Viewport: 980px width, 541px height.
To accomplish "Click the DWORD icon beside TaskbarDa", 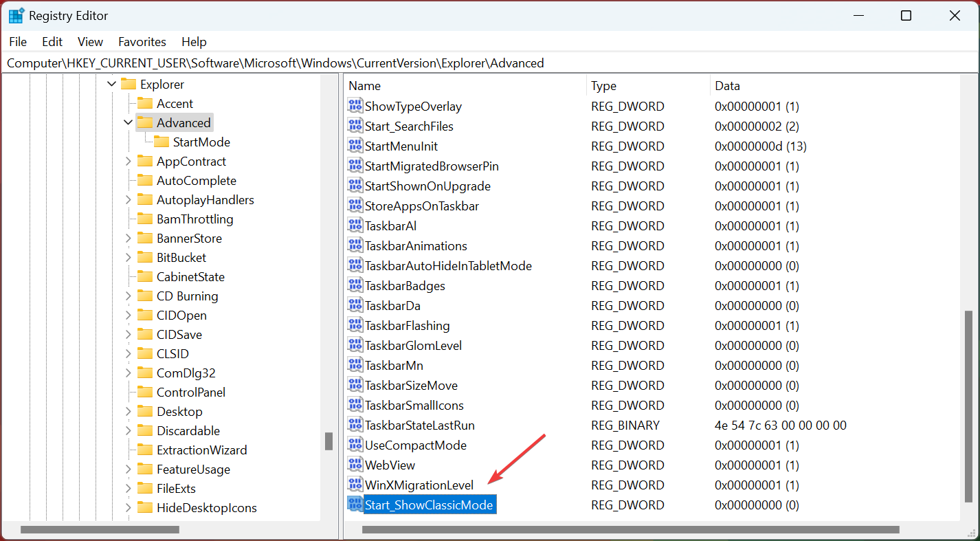I will 355,305.
